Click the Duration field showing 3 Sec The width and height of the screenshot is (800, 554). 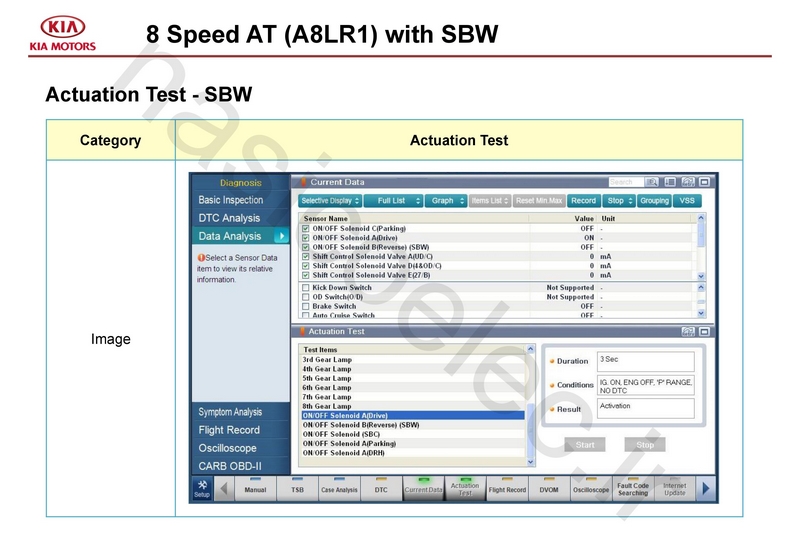point(645,361)
